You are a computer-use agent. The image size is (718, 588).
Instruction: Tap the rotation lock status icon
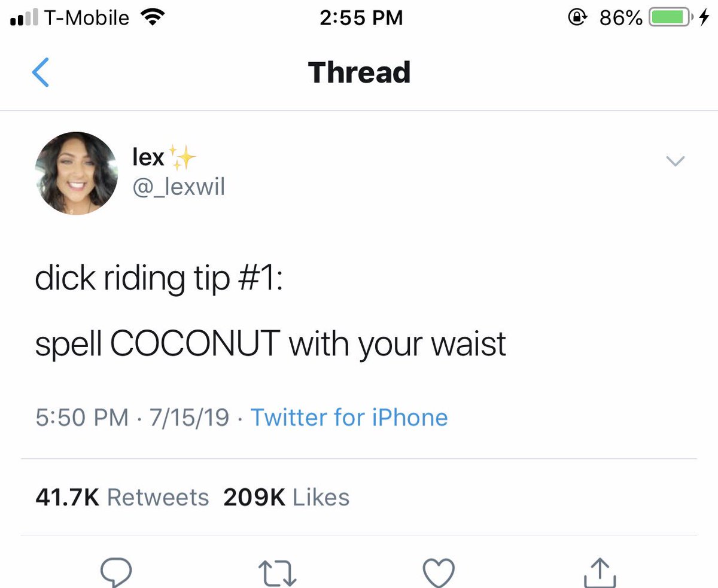577,18
